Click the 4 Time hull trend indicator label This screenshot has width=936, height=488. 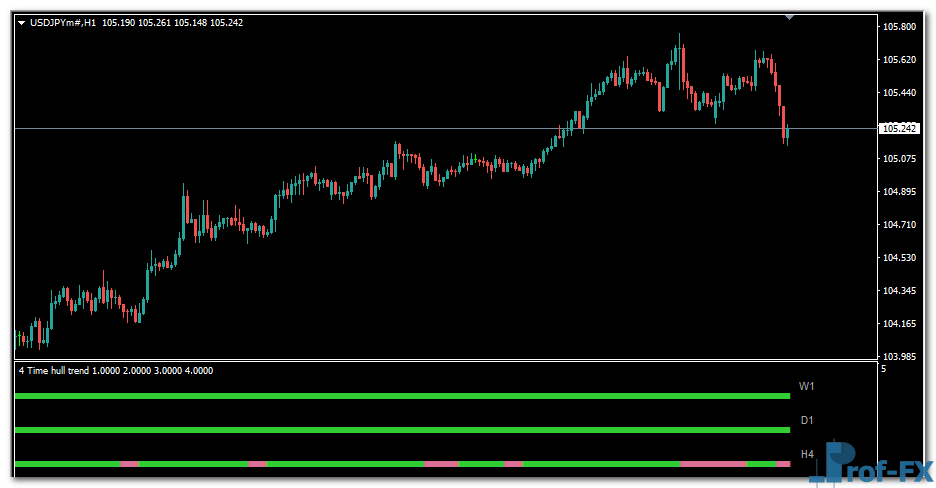tap(115, 370)
